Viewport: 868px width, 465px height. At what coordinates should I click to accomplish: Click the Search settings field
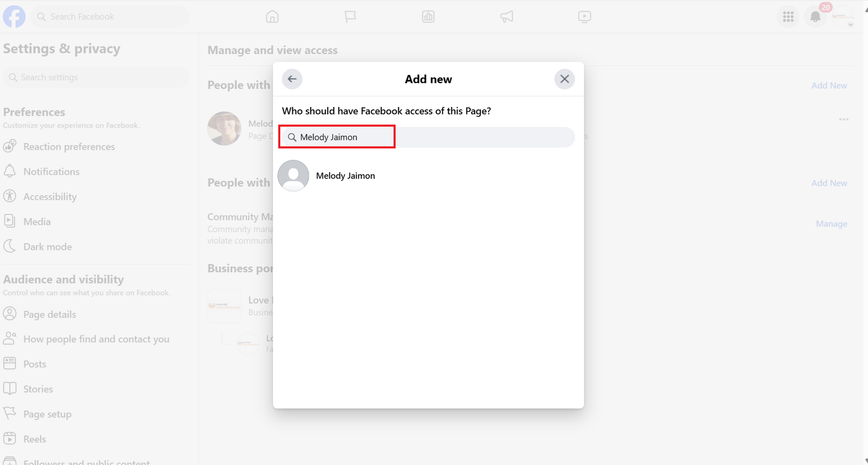(x=96, y=77)
